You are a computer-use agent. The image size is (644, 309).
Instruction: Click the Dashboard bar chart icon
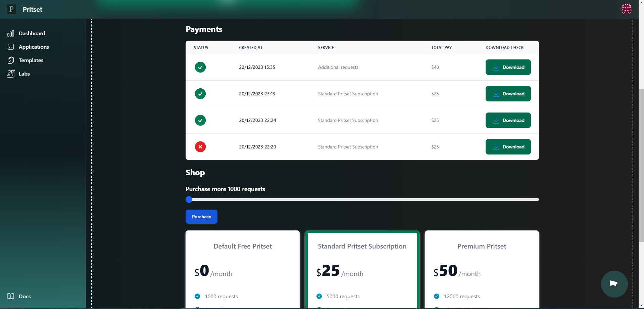[11, 33]
